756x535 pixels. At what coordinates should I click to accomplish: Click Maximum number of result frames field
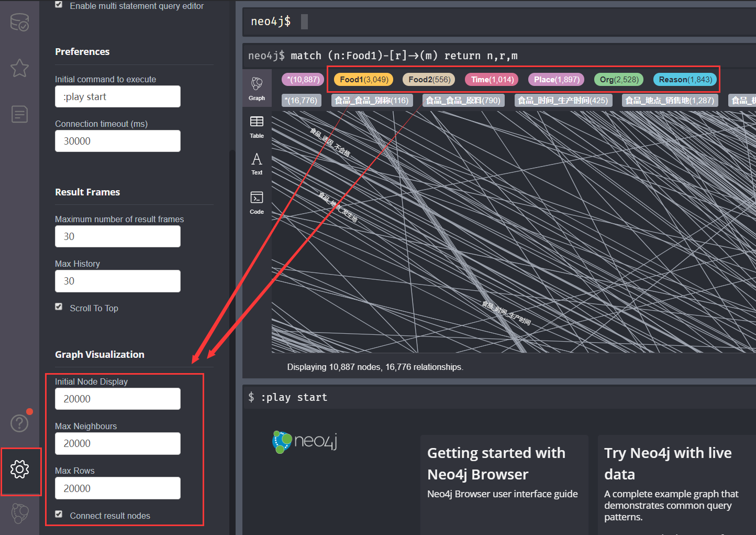tap(118, 236)
